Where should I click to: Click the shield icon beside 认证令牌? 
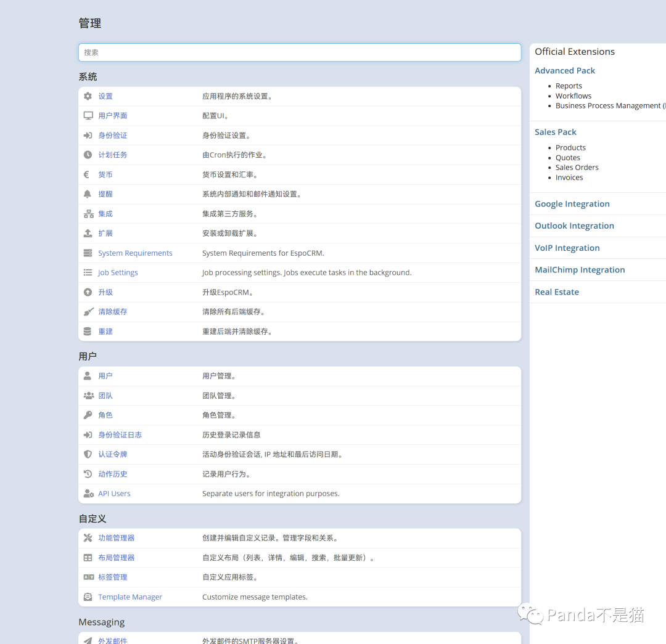tap(88, 454)
